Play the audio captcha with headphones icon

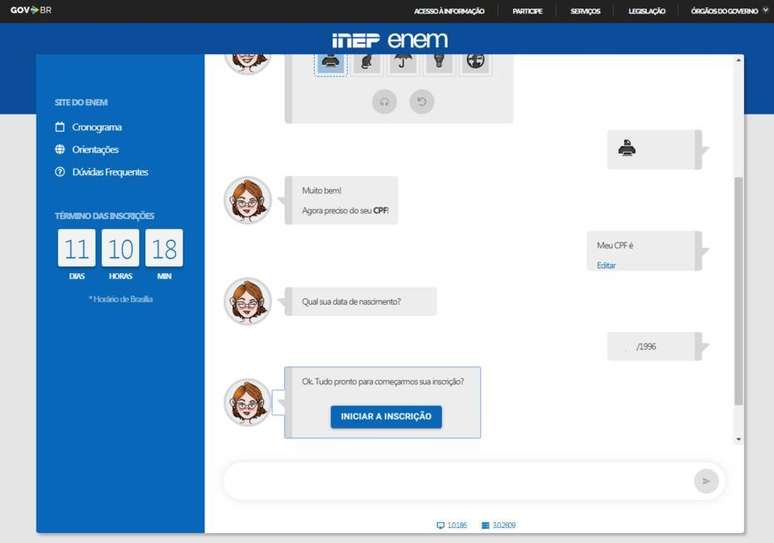pos(385,101)
